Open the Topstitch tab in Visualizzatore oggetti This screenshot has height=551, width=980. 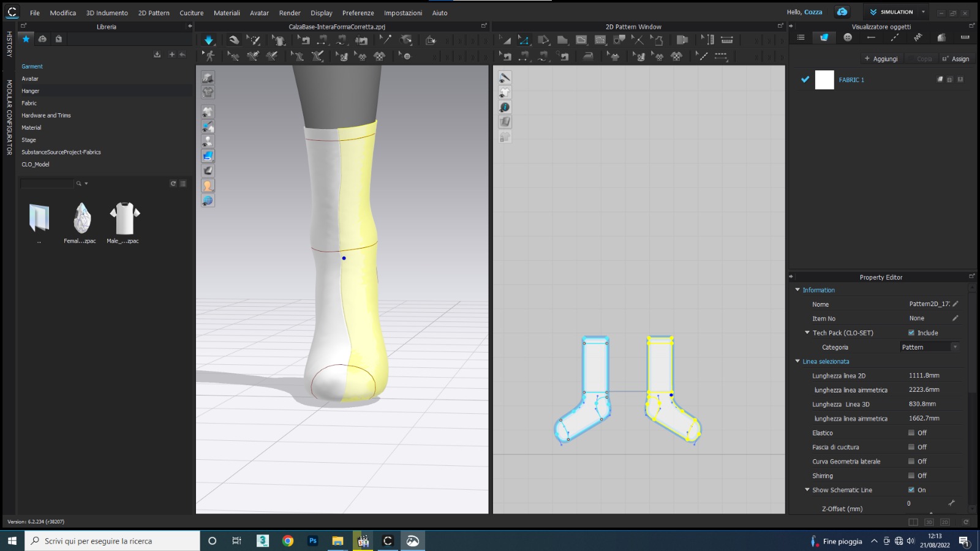click(x=894, y=37)
